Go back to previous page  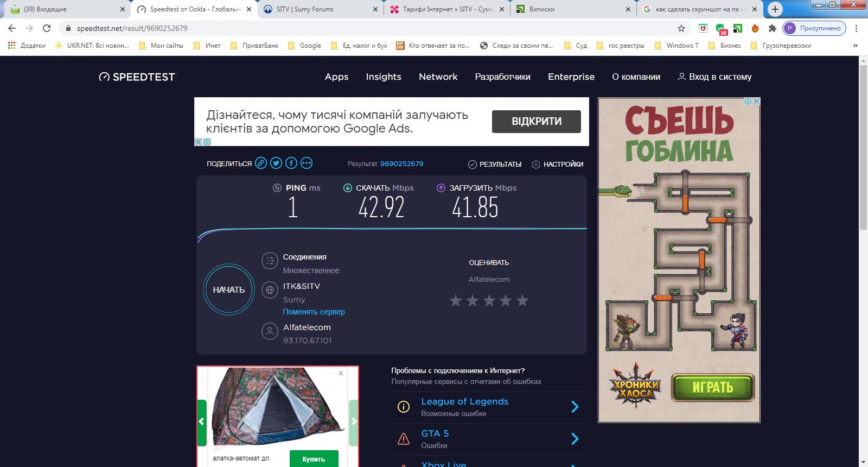[12, 28]
